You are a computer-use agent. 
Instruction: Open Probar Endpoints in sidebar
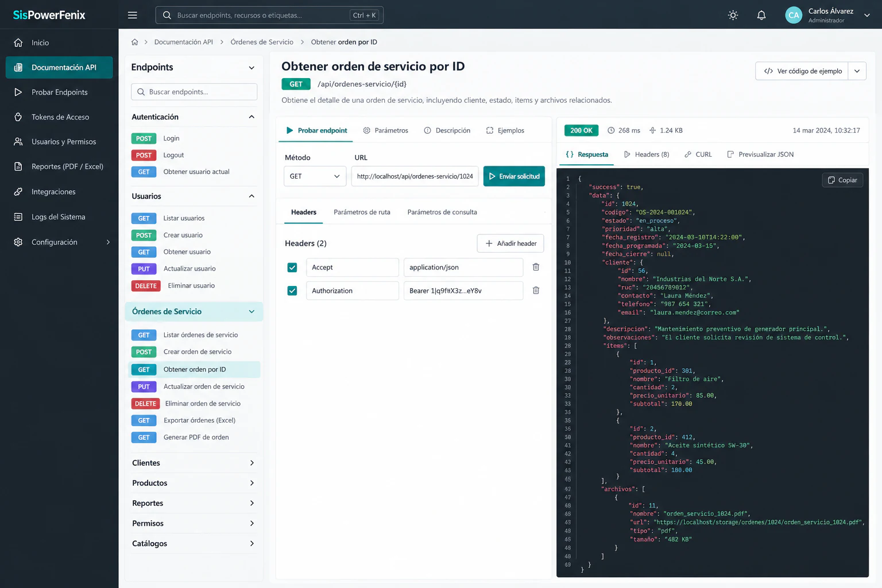(x=59, y=92)
